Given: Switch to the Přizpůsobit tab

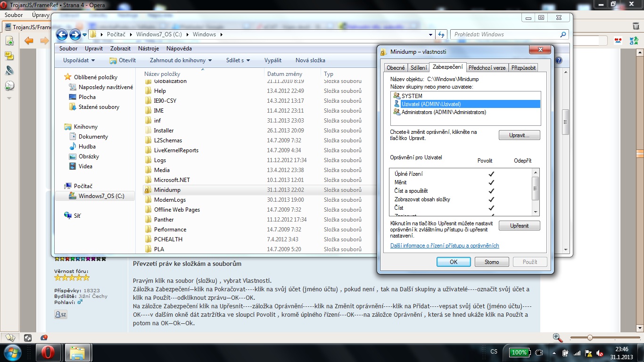Looking at the screenshot, I should pos(523,68).
